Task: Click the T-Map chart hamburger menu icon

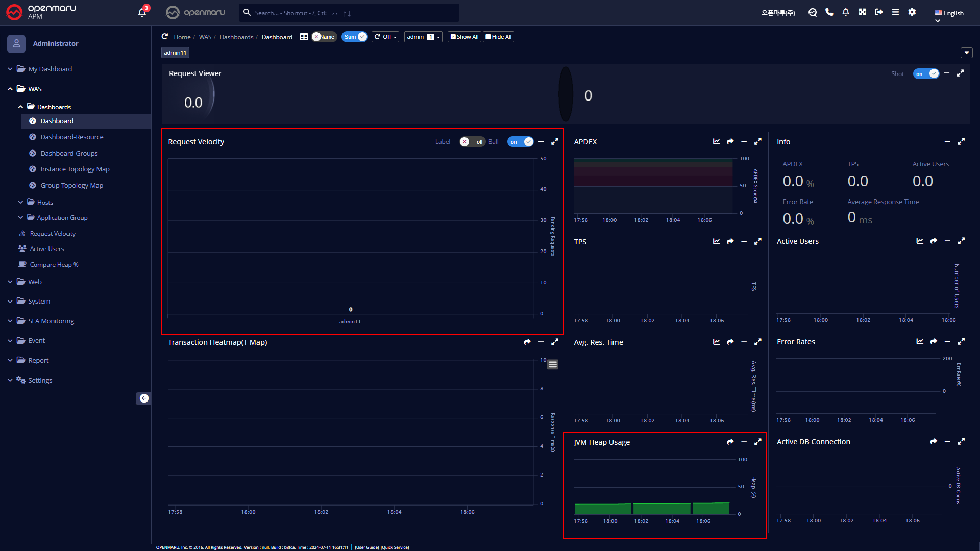Action: coord(553,364)
